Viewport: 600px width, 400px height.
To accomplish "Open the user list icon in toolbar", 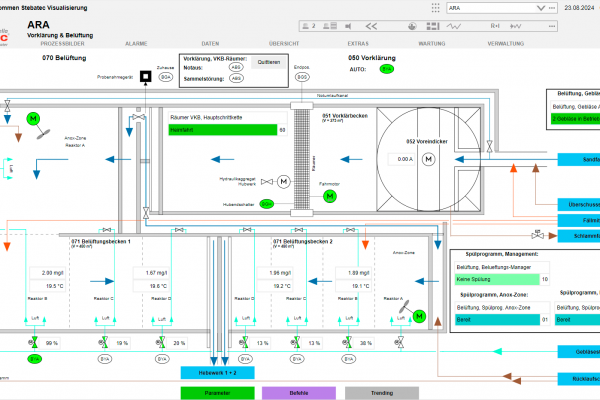I will (330, 26).
